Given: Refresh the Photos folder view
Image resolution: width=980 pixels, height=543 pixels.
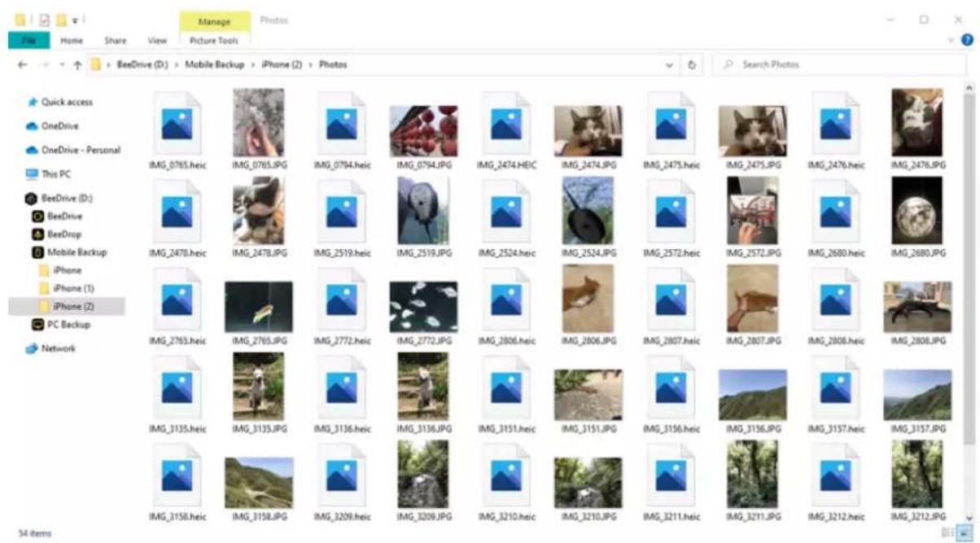Looking at the screenshot, I should click(x=692, y=64).
